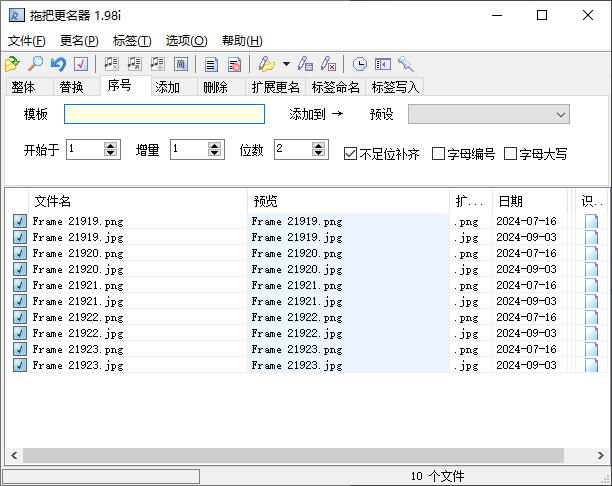The height and width of the screenshot is (486, 612).
Task: Click the 扩... extension column header
Action: [471, 201]
